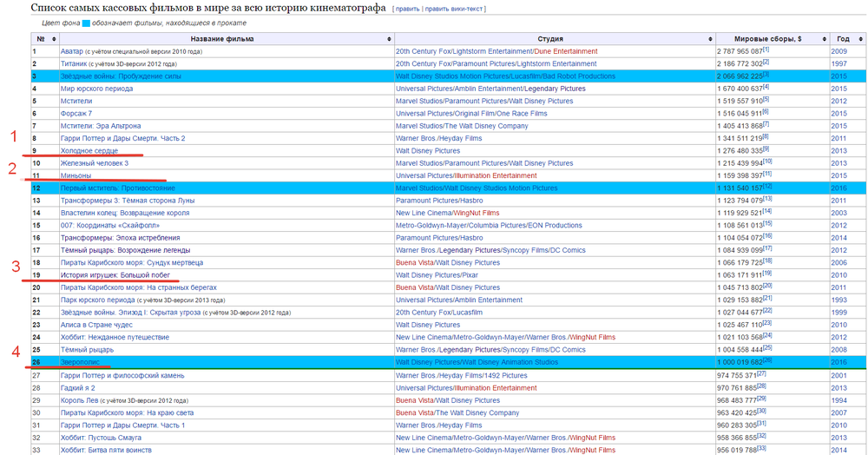This screenshot has height=455, width=868.
Task: Open 'Хоббит: Битва пяти воинств' link
Action: [x=106, y=450]
